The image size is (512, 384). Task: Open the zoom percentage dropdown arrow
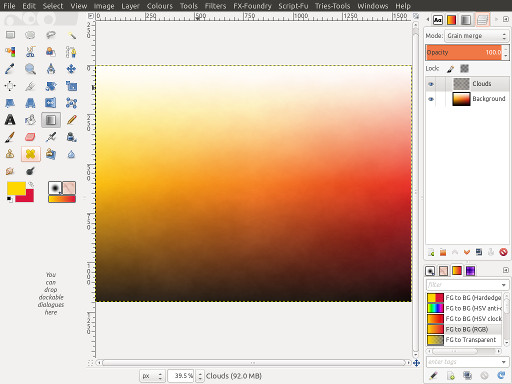[x=200, y=376]
